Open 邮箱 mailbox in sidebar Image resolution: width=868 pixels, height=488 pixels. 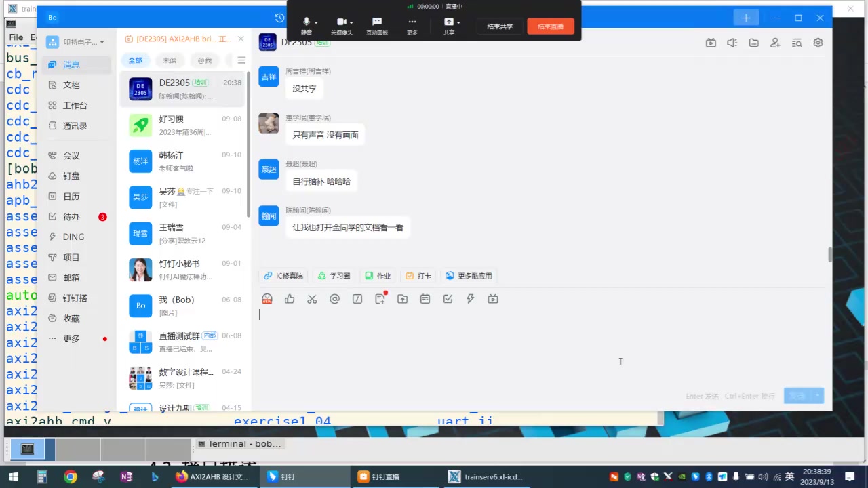[77, 278]
